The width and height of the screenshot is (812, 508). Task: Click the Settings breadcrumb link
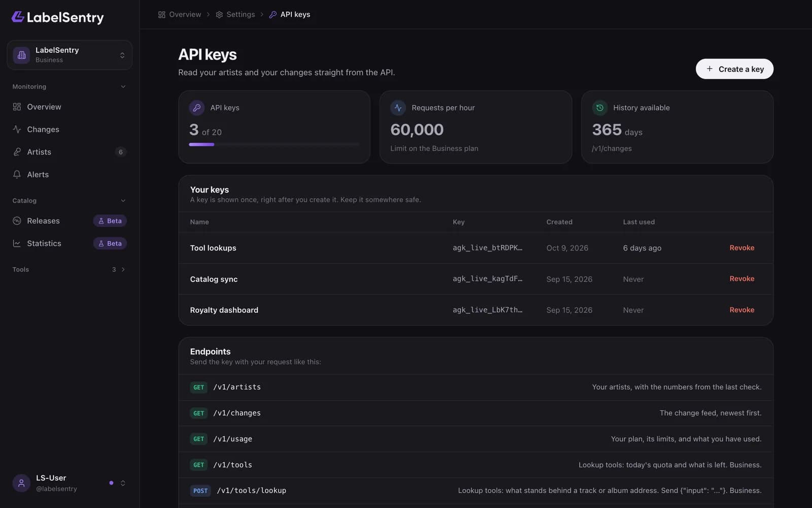click(x=235, y=14)
